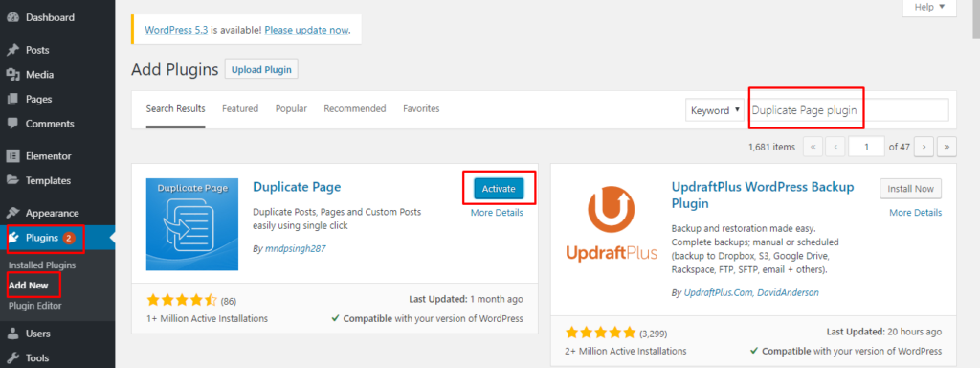Open Media using its sidebar icon
The height and width of the screenshot is (368, 980).
(x=12, y=75)
